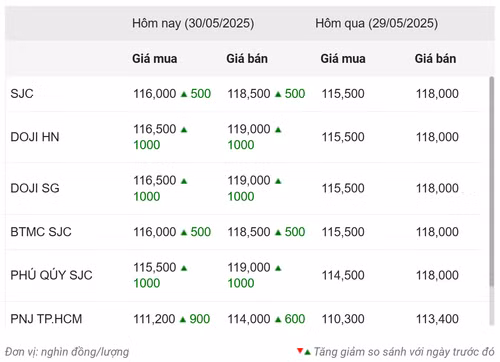Click yesterday's Giá bán column header
This screenshot has width=500, height=362.
(435, 59)
